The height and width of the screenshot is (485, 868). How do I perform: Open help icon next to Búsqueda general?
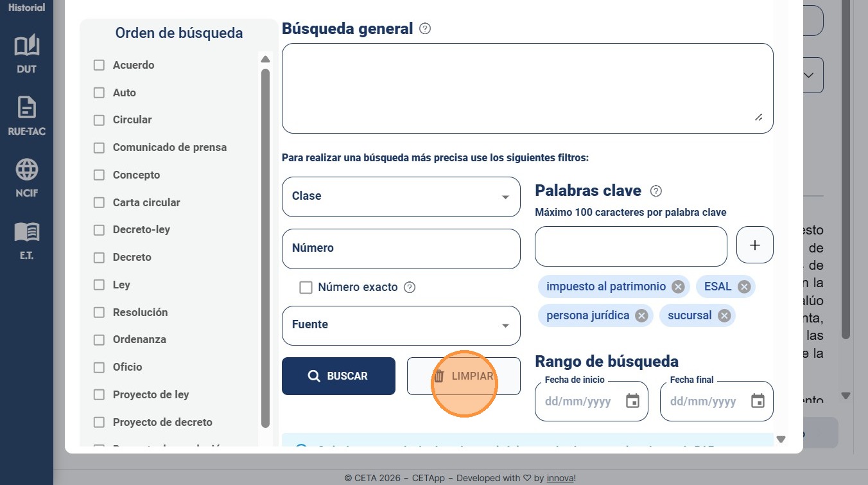click(x=424, y=29)
